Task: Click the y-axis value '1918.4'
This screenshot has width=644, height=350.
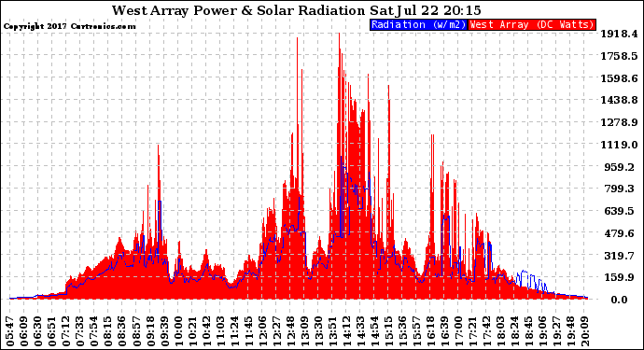Action: (x=620, y=34)
